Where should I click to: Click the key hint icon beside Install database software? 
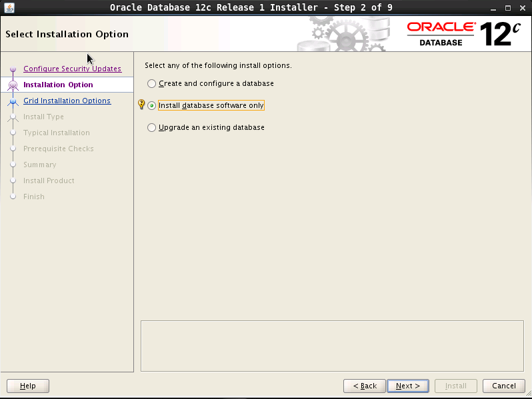pos(141,105)
